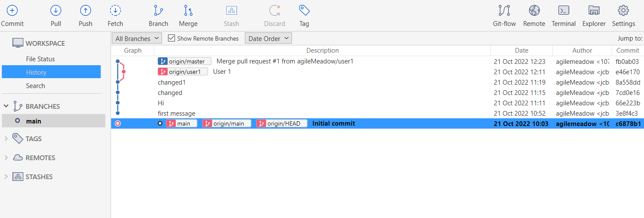The width and height of the screenshot is (644, 218).
Task: Launch the Terminal icon
Action: [564, 10]
